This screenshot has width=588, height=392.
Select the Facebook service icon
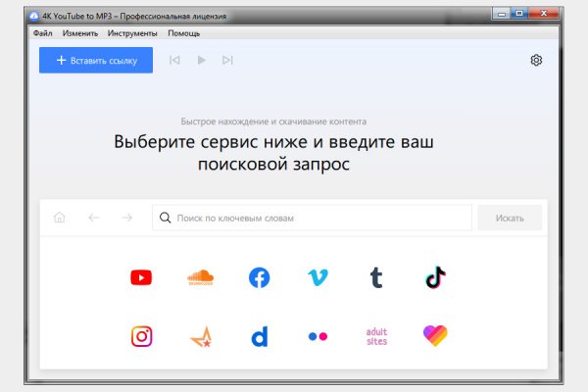(259, 277)
